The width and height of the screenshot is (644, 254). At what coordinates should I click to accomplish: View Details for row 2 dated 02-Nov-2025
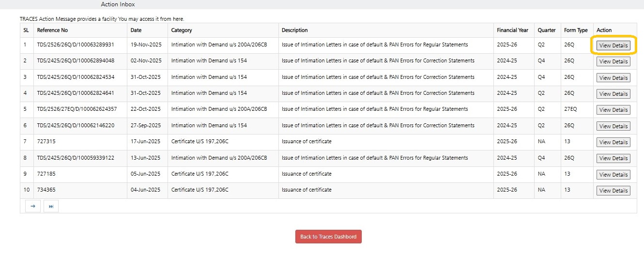click(613, 61)
